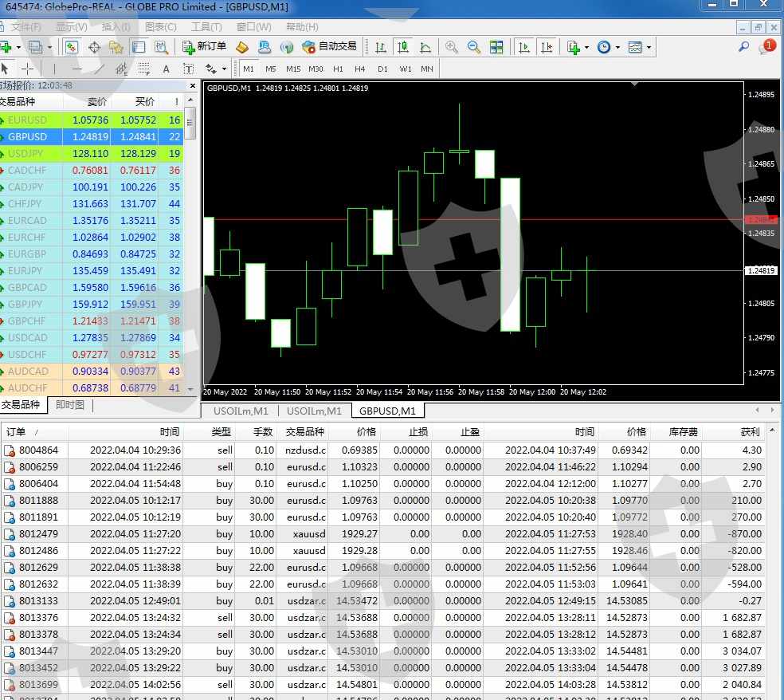The height and width of the screenshot is (700, 784).
Task: Click the search magnifier icon at top right
Action: point(743,47)
